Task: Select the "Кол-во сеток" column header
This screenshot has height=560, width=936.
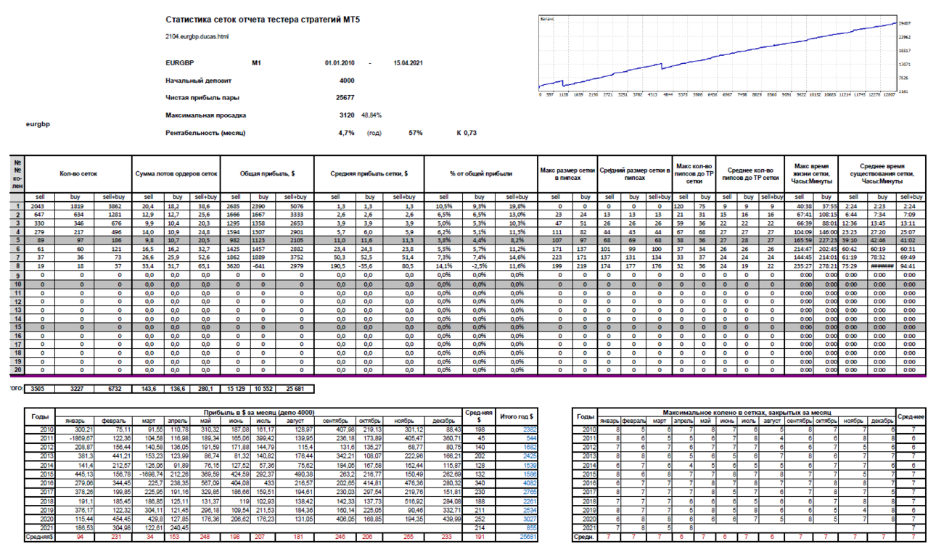Action: (x=78, y=174)
